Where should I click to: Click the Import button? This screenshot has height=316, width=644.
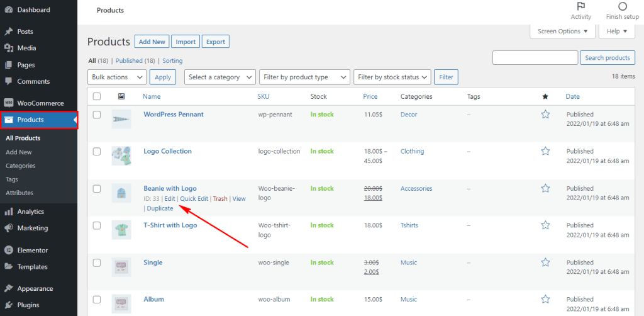pyautogui.click(x=186, y=42)
